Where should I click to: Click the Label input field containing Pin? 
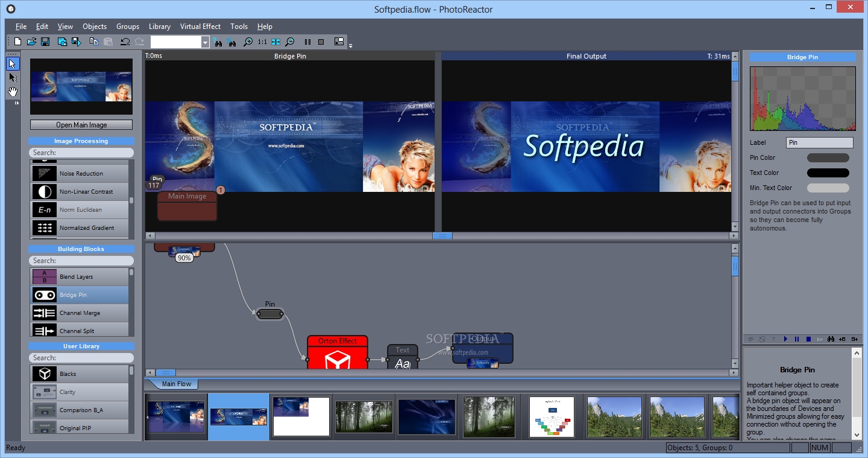click(x=820, y=143)
